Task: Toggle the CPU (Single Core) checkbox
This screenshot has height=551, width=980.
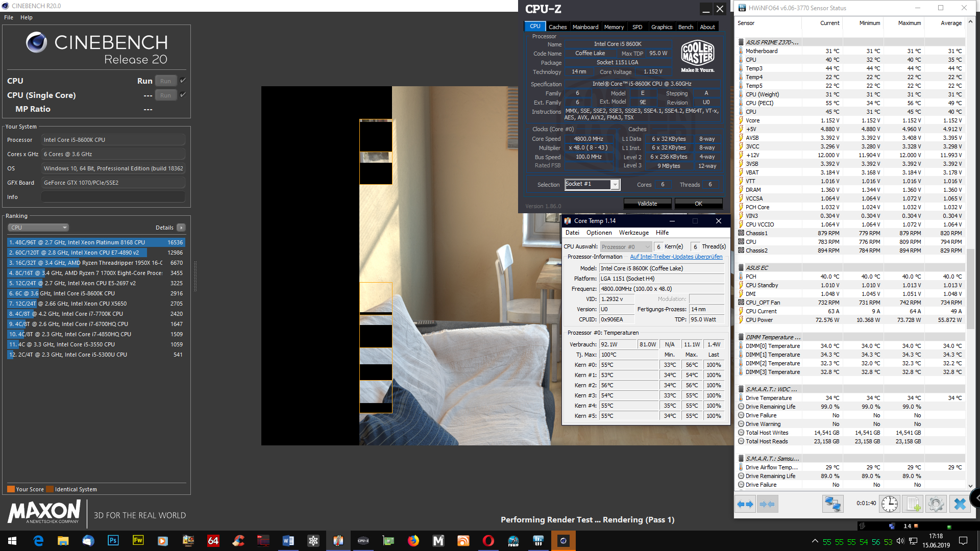Action: [x=183, y=95]
